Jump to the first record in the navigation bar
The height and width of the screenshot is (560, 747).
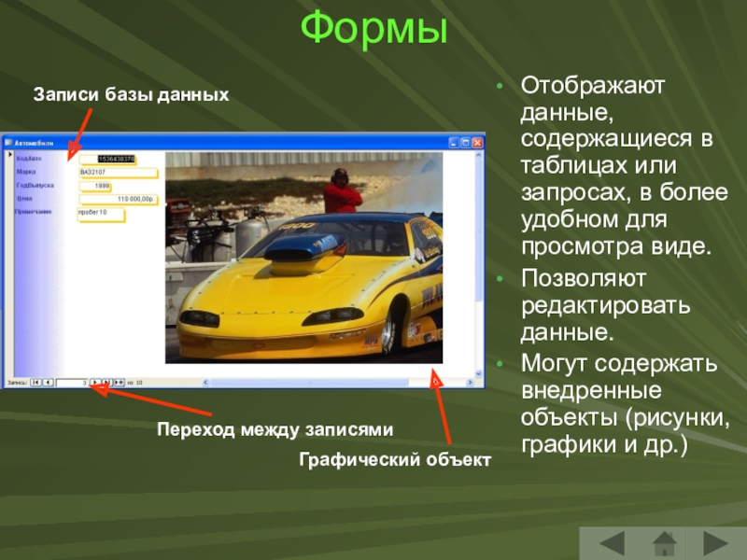coord(35,382)
